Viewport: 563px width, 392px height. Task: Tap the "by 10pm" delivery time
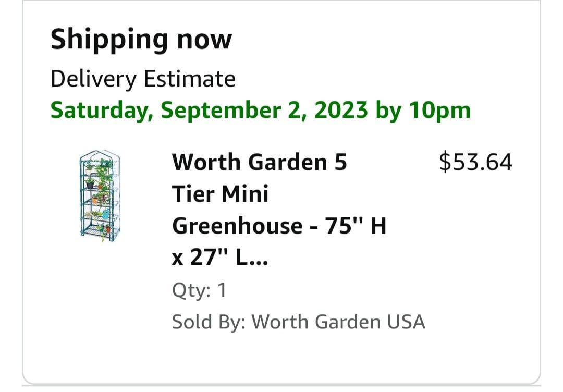[x=423, y=111]
